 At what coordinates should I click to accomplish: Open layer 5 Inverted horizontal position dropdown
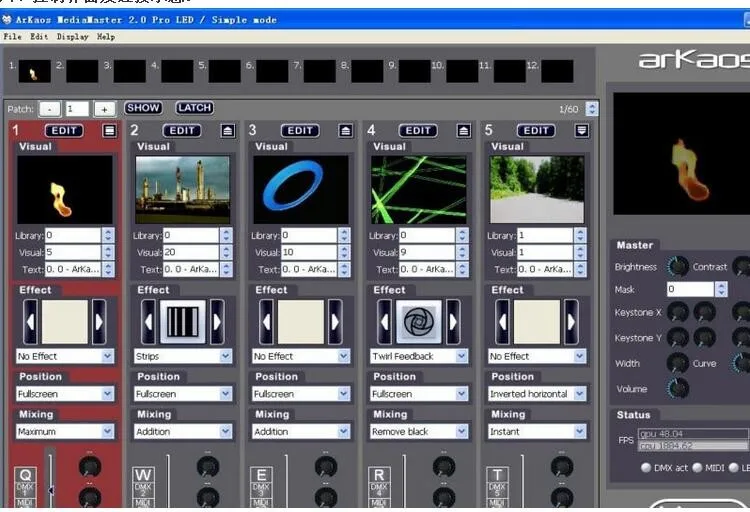537,394
